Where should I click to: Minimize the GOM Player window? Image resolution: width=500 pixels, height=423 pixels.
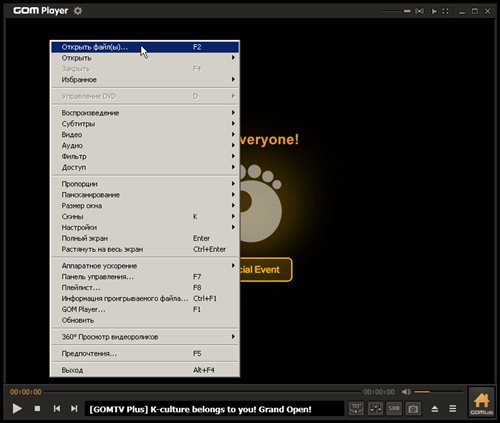click(x=462, y=12)
